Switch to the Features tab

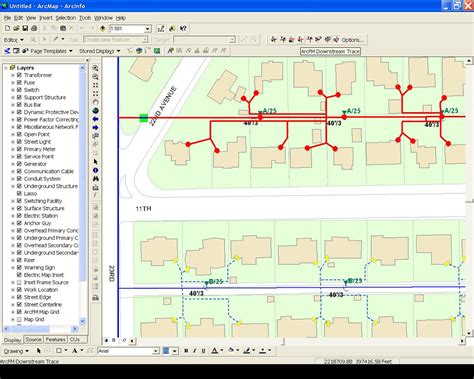(55, 340)
